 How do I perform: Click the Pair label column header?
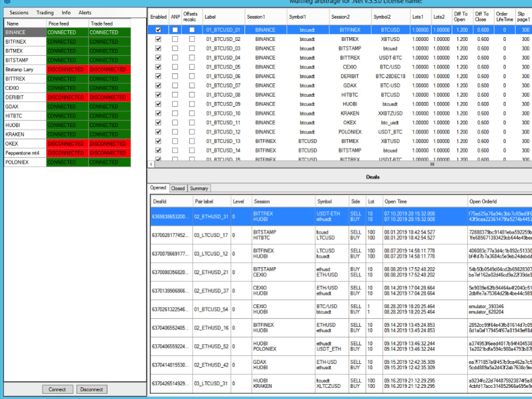point(212,202)
